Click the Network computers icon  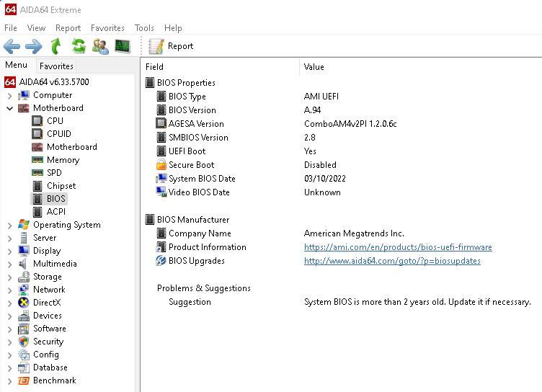24,290
